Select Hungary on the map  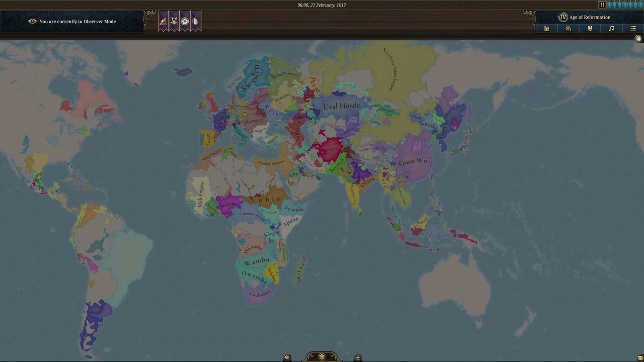[254, 122]
